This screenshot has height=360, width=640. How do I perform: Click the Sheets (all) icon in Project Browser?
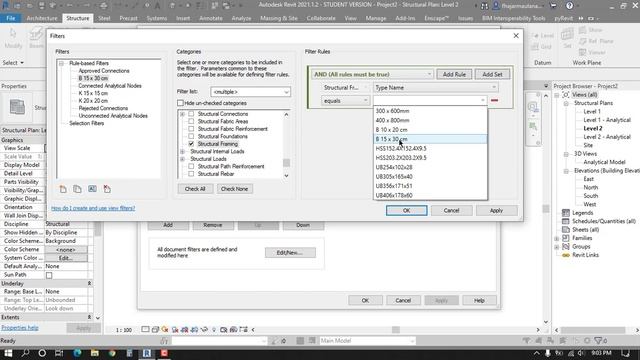[x=566, y=230]
